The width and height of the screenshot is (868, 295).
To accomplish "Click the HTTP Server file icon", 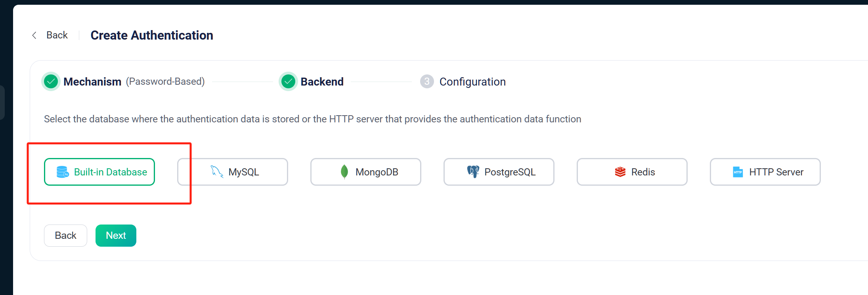I will [738, 172].
